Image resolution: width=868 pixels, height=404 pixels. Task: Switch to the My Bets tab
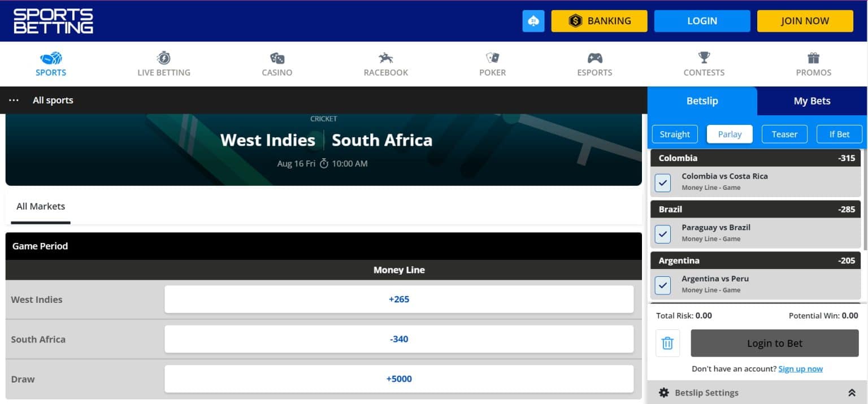pos(811,101)
